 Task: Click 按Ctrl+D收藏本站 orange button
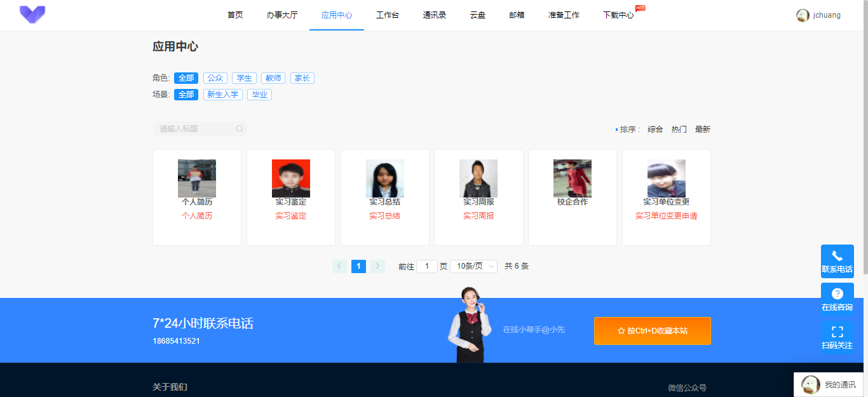[653, 331]
